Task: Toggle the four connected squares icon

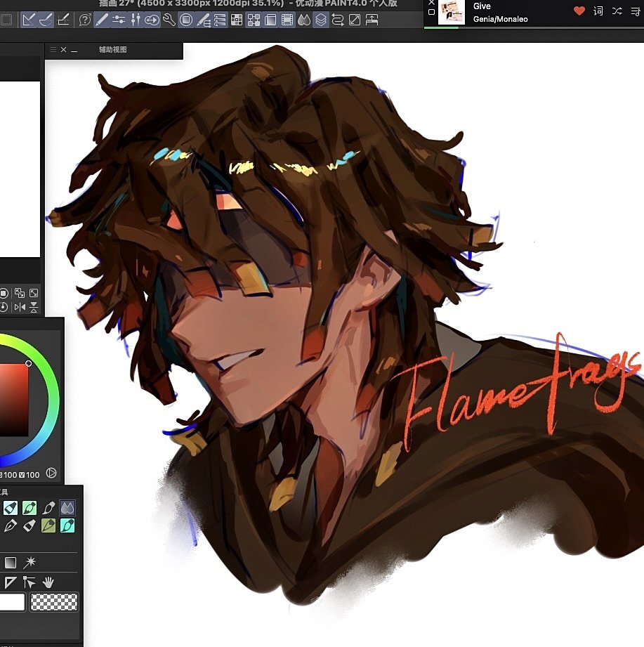Action: click(x=254, y=20)
